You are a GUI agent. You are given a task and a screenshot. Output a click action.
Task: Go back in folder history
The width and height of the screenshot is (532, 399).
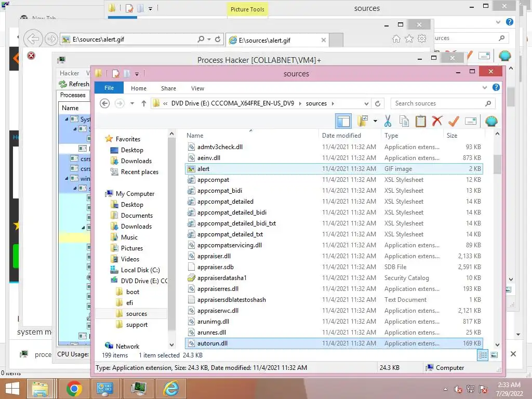105,103
